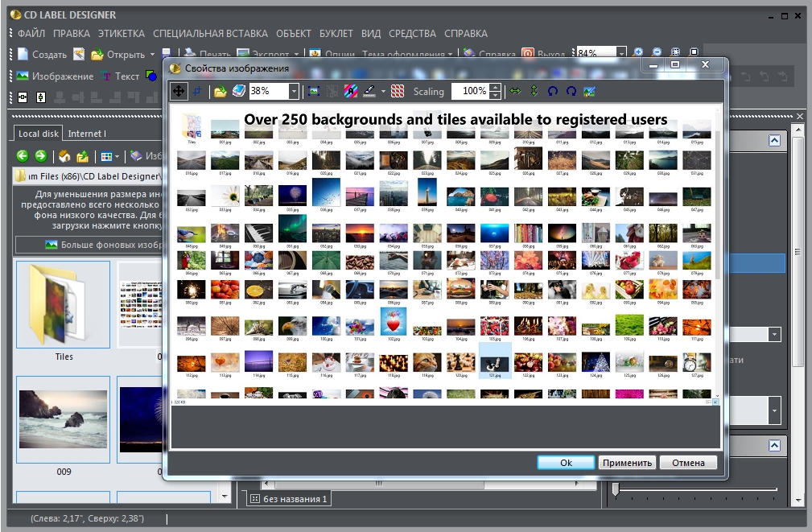Click the wizard icon next to Создать
The height and width of the screenshot is (532, 812).
(79, 54)
